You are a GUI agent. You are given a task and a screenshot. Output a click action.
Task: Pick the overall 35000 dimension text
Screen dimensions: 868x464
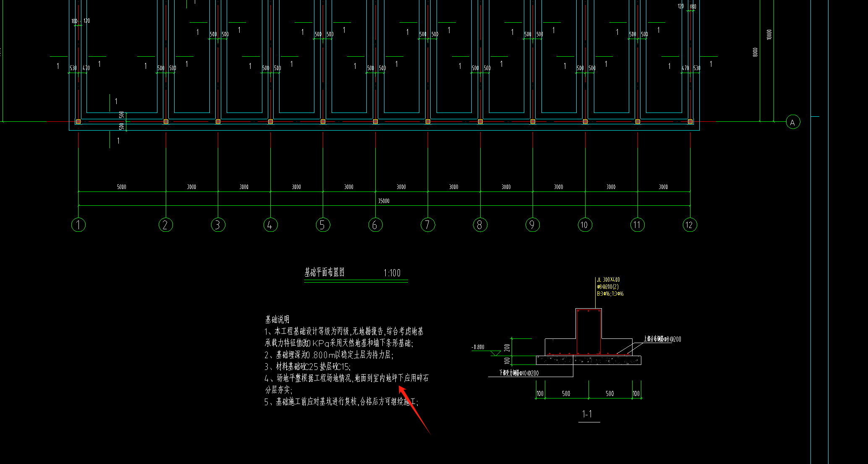click(x=384, y=201)
